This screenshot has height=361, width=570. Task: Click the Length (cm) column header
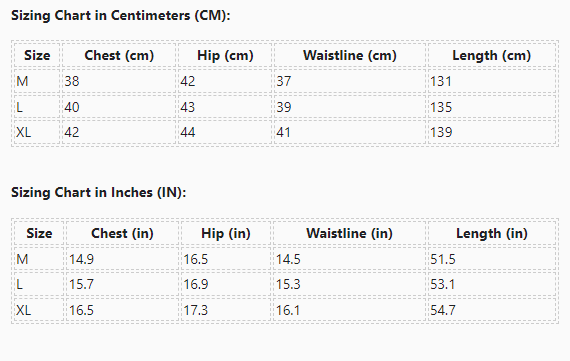click(x=492, y=55)
